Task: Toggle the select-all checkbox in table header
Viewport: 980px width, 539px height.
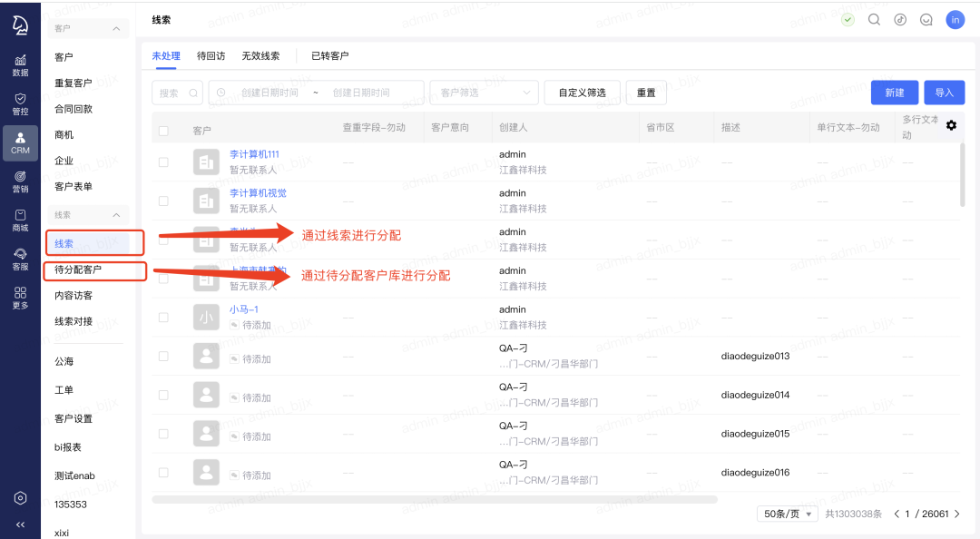Action: [x=163, y=131]
